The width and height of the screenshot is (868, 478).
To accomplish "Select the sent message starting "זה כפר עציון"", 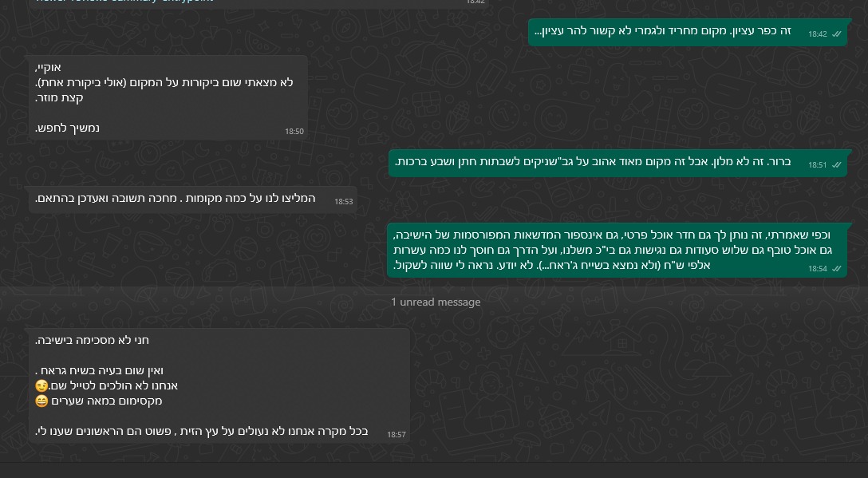I will pyautogui.click(x=662, y=32).
